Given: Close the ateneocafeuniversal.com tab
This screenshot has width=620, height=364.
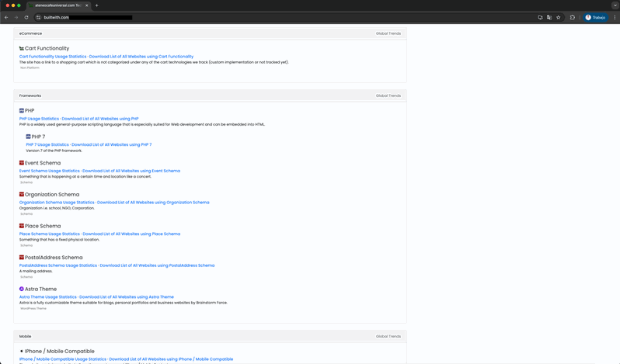Looking at the screenshot, I should click(86, 5).
